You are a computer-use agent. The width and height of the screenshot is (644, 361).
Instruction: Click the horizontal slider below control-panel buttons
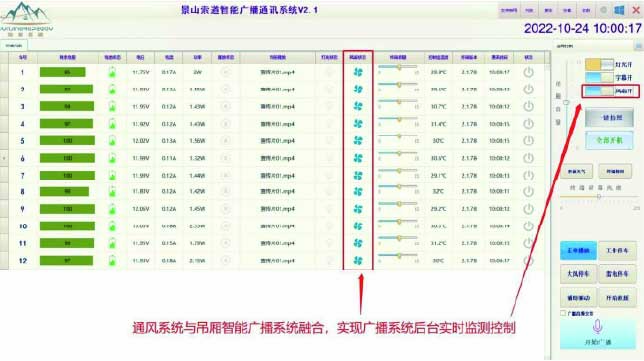click(x=598, y=196)
